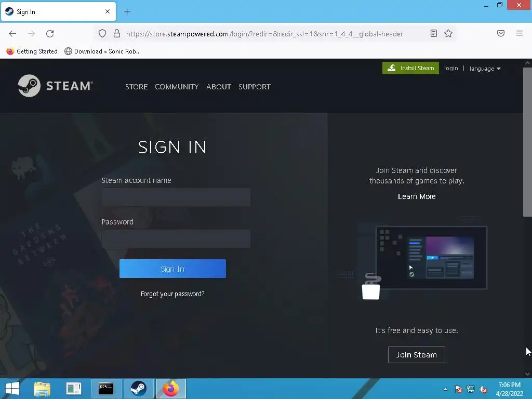Click the network status tray icon
The image size is (532, 399).
pos(470,389)
